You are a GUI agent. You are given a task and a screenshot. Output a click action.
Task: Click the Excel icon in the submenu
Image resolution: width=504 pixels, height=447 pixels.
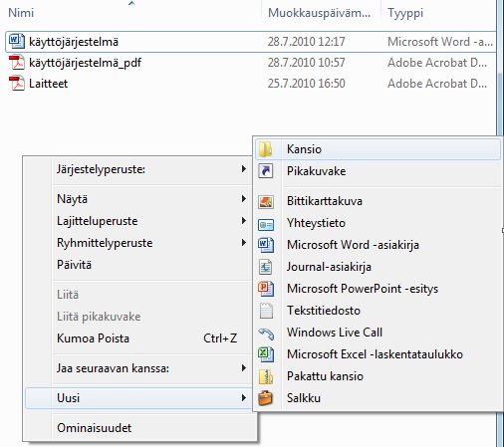pyautogui.click(x=266, y=354)
